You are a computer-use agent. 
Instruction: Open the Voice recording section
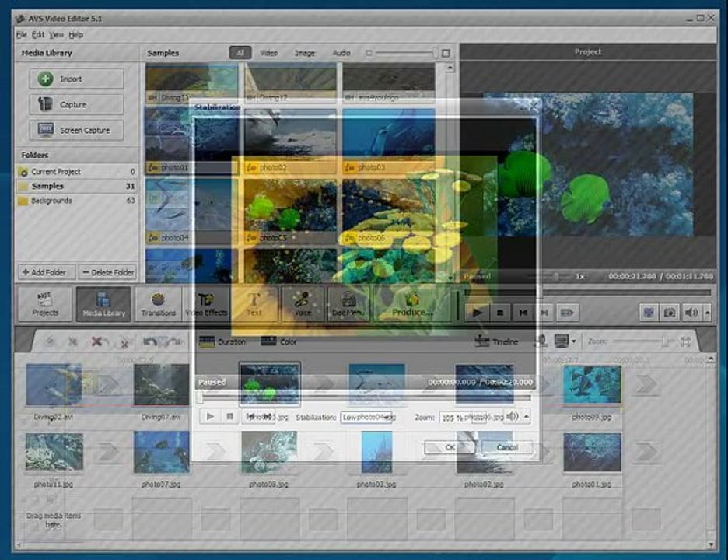point(303,303)
